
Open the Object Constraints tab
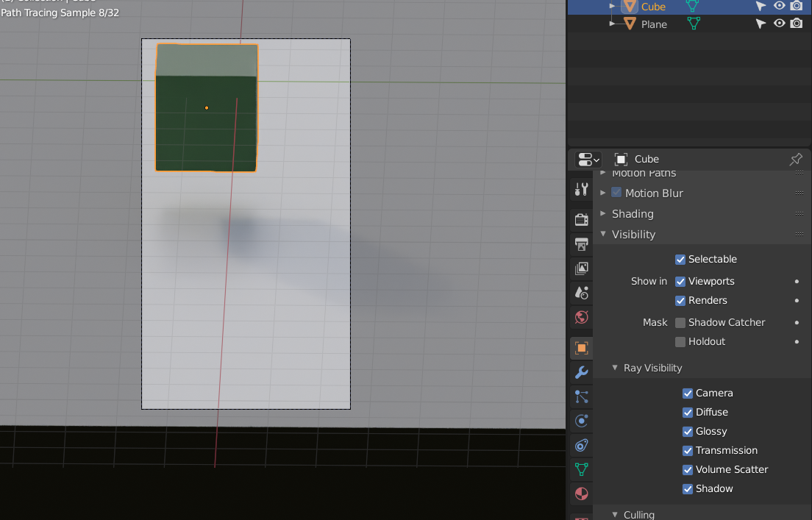581,445
